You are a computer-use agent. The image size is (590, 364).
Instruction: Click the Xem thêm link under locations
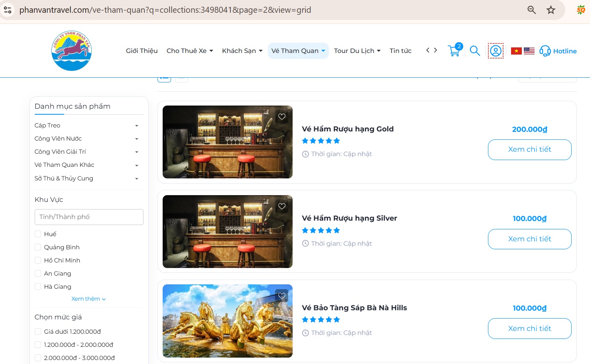88,299
